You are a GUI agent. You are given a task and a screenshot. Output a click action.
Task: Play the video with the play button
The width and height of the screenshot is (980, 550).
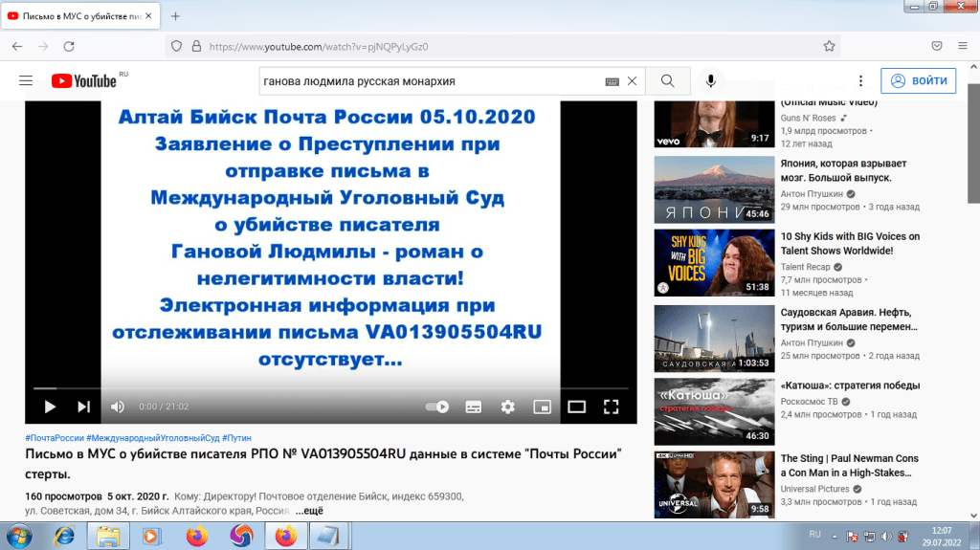point(50,407)
